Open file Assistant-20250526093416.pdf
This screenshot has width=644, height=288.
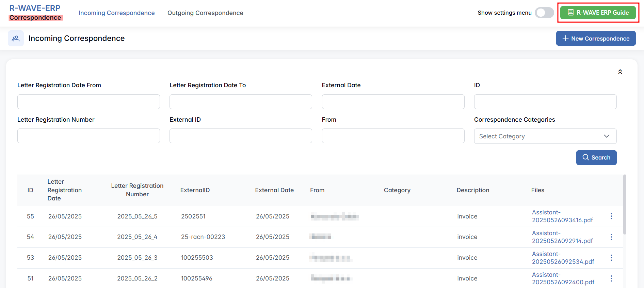pyautogui.click(x=562, y=216)
